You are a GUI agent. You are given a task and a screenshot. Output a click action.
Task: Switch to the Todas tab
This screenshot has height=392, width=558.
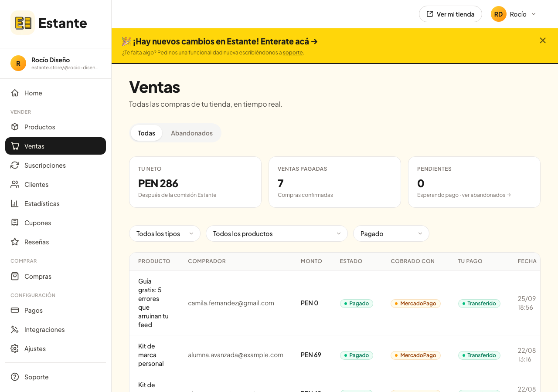146,133
